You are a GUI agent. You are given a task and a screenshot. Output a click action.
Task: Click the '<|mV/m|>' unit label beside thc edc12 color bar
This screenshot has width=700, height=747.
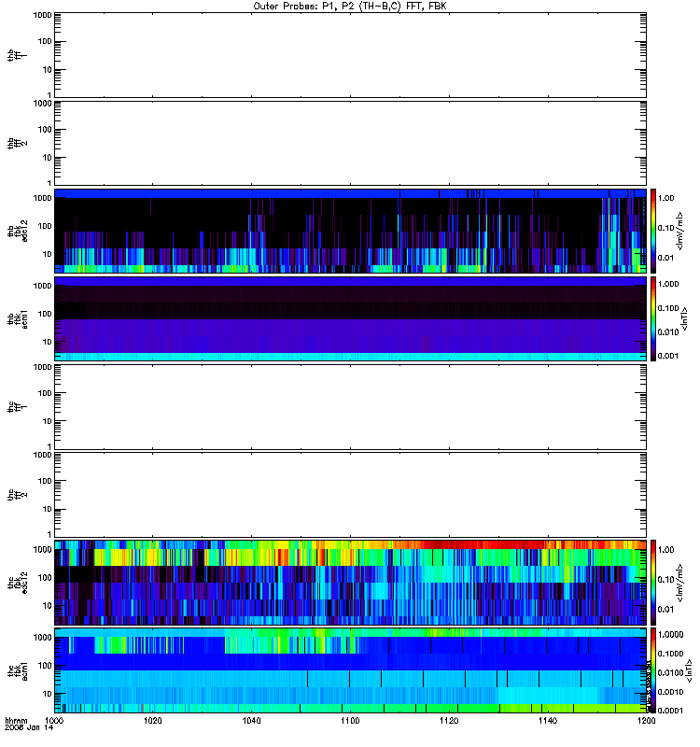tap(679, 582)
